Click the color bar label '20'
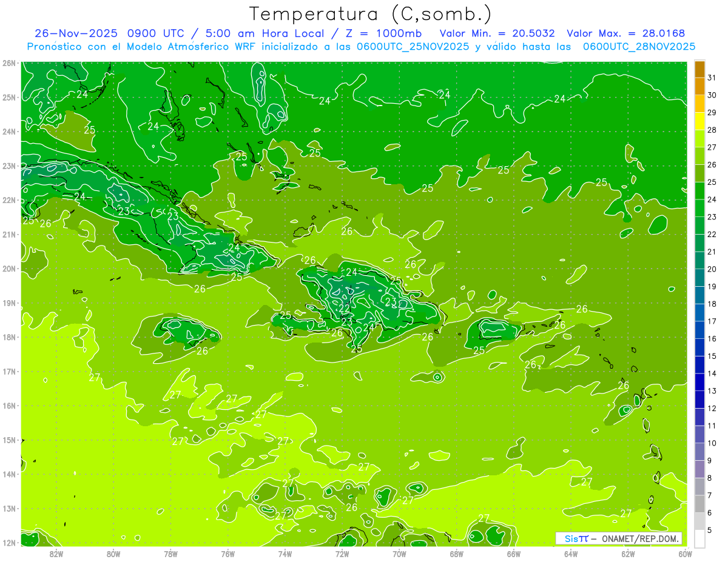728x562 pixels. coord(712,269)
